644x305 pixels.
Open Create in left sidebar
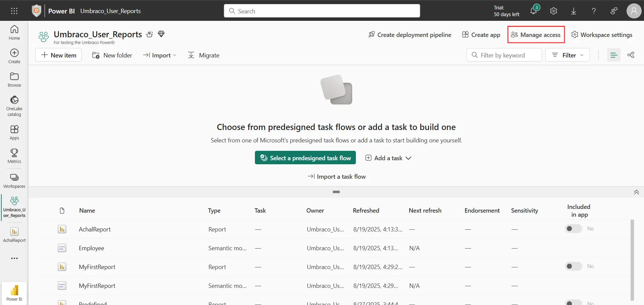(14, 56)
